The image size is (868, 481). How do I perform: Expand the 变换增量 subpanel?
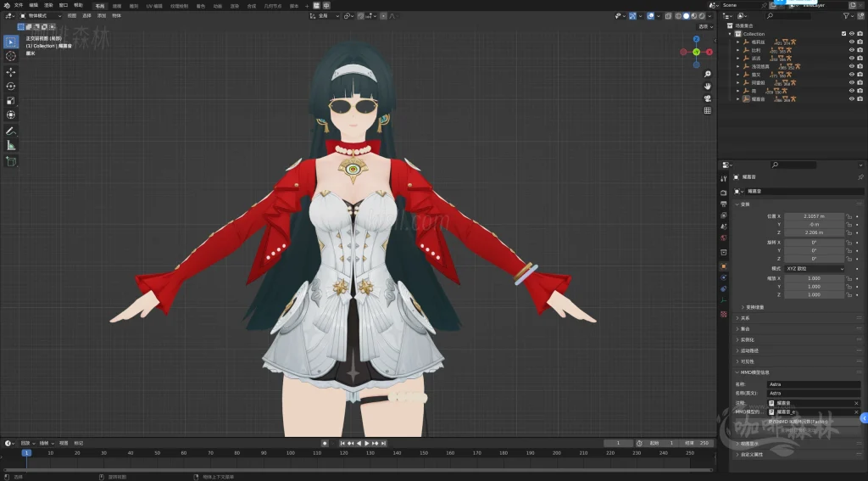753,308
